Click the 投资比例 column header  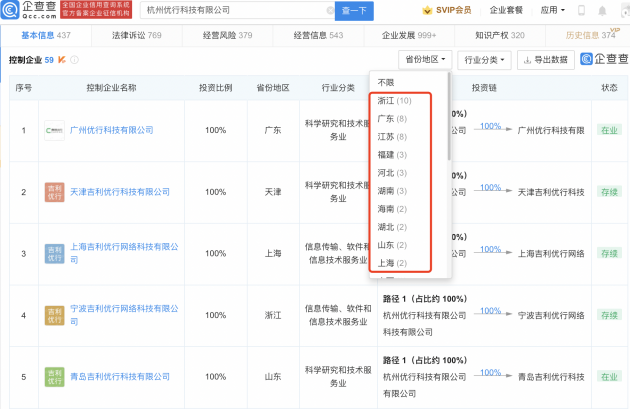click(216, 88)
